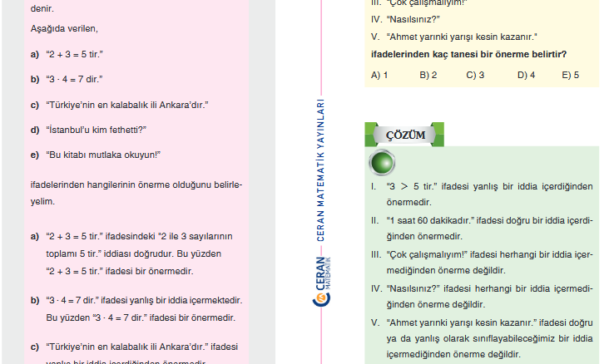Image resolution: width=609 pixels, height=364 pixels.
Task: Click the green sphere icon below ÇÖZÜM
Action: pos(380,161)
